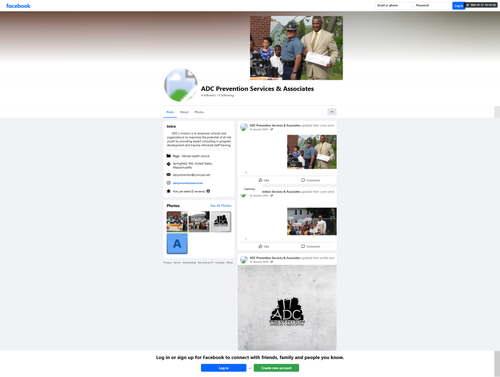Viewport: 500px width, 377px height.
Task: Click the globe privacy icon on the trooper post
Action: point(271,129)
